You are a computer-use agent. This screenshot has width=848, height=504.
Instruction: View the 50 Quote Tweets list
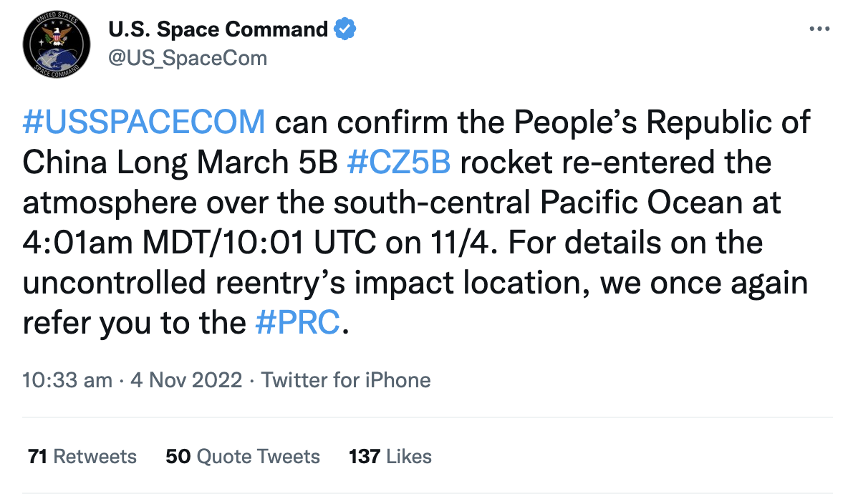point(243,457)
